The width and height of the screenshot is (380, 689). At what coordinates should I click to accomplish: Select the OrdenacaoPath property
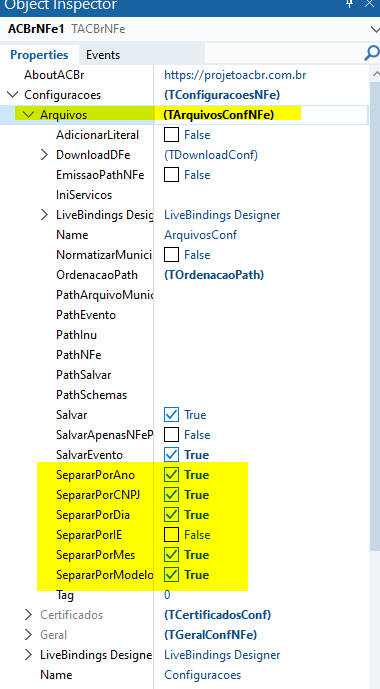97,275
